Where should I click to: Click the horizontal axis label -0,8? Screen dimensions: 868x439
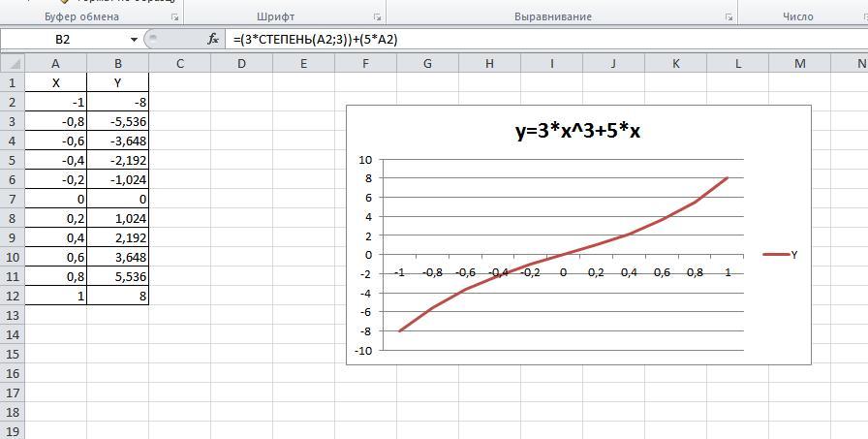(x=432, y=272)
